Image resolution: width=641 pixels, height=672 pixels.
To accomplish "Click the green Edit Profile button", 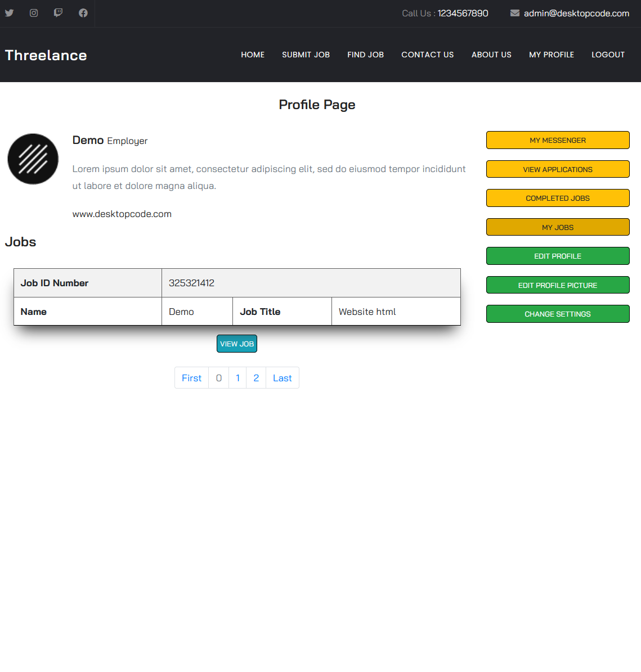I will tap(557, 256).
